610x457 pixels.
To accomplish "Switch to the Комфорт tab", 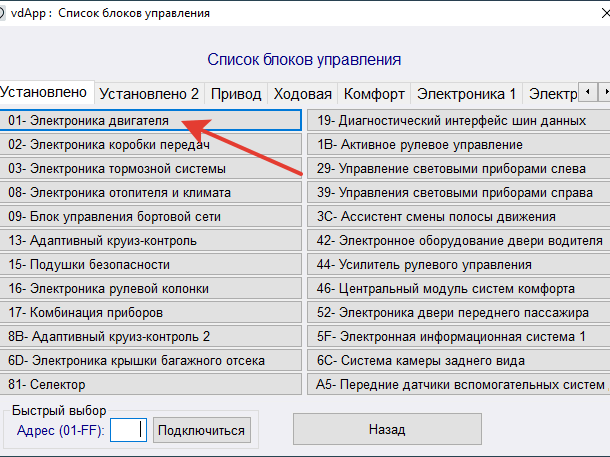I will 374,94.
